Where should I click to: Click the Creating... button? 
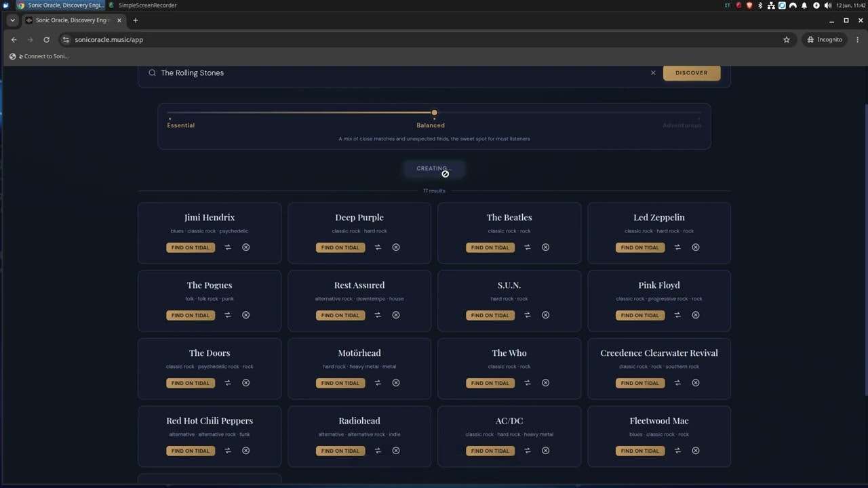tap(434, 169)
